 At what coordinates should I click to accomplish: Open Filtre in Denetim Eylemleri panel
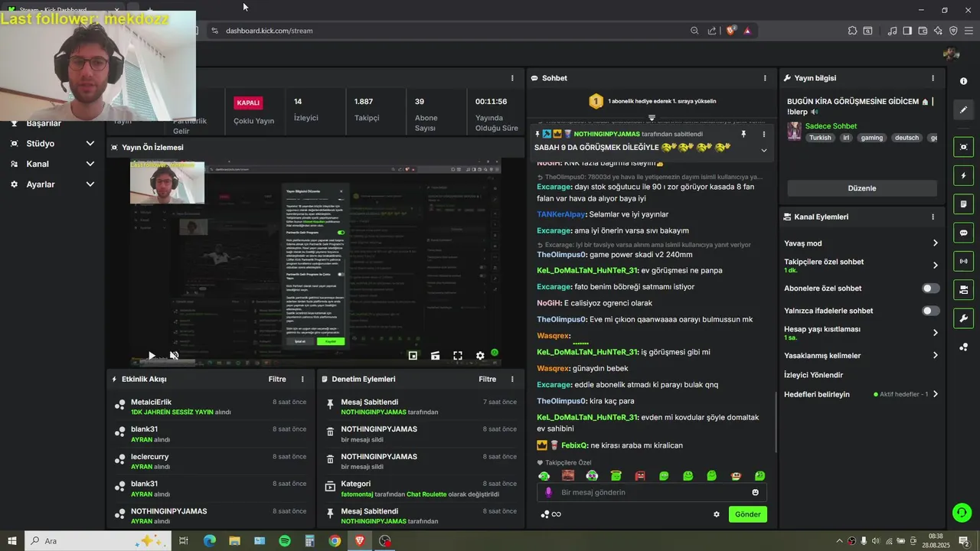point(487,379)
